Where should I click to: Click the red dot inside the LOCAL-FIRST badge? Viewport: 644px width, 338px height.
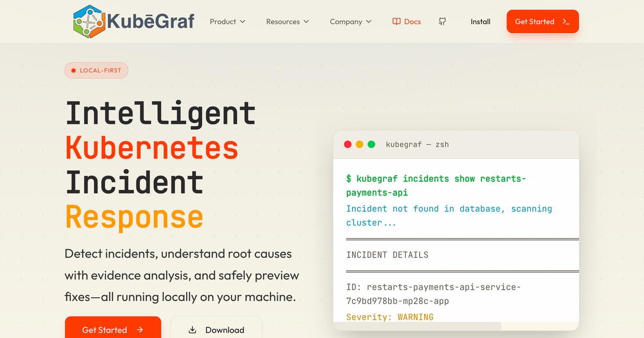(72, 70)
